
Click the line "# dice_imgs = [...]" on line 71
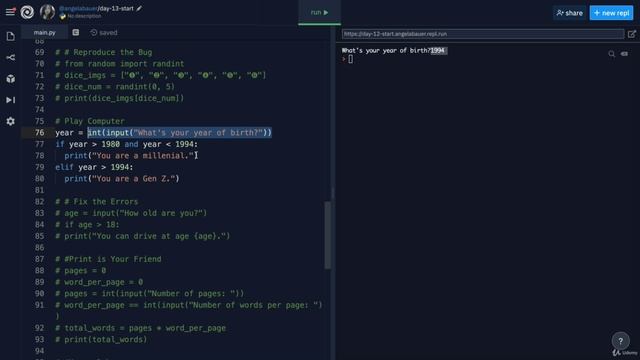(161, 75)
